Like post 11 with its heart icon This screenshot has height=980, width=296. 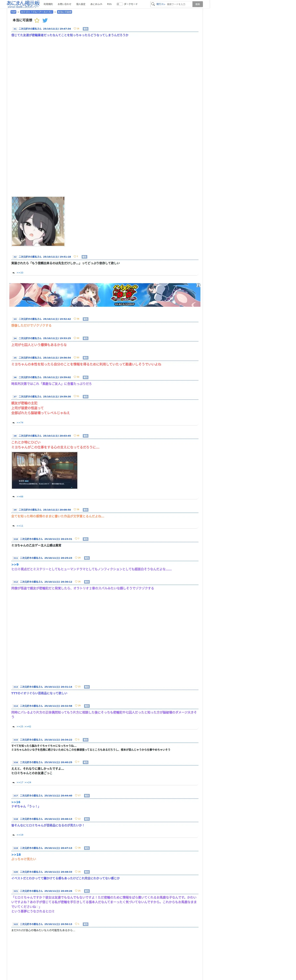pyautogui.click(x=76, y=558)
